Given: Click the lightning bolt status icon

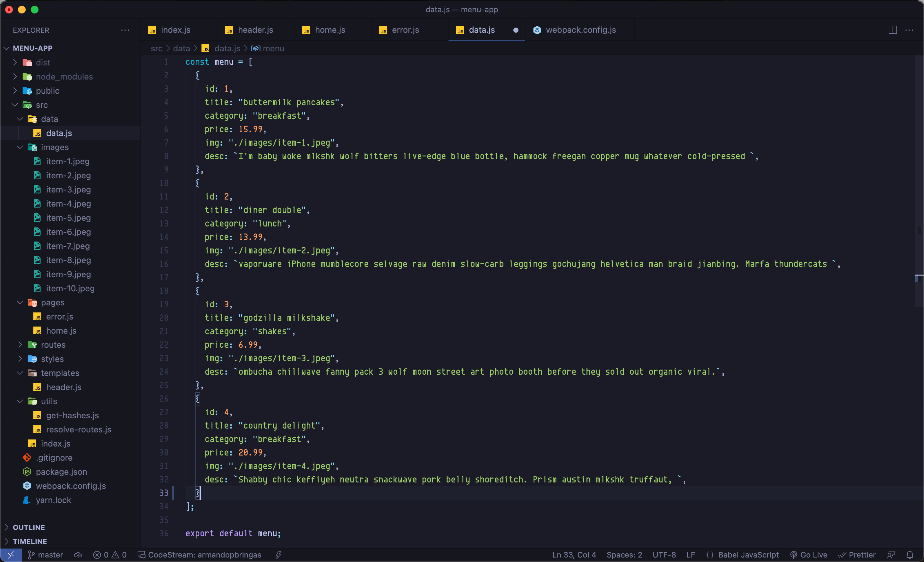Looking at the screenshot, I should pyautogui.click(x=278, y=555).
